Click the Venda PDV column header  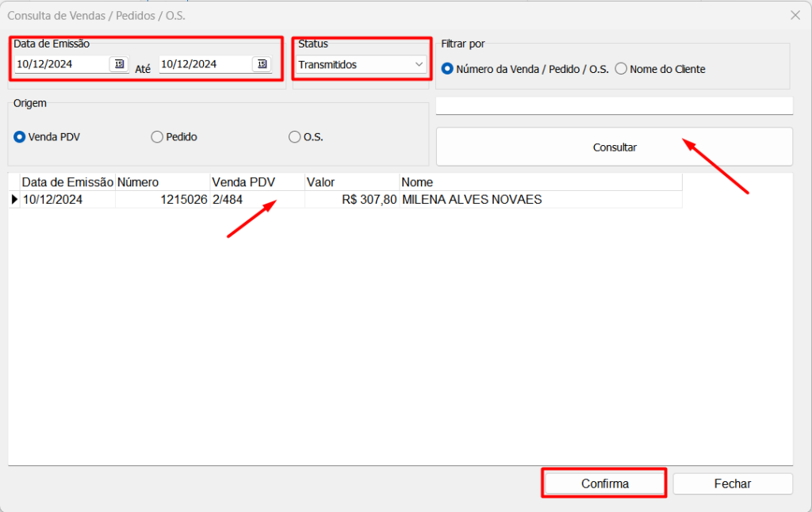click(x=257, y=182)
